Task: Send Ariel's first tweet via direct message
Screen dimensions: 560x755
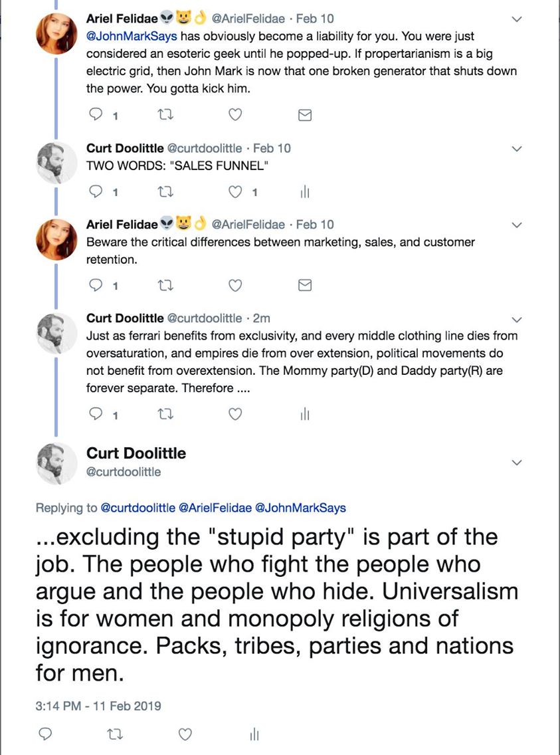Action: pyautogui.click(x=304, y=116)
